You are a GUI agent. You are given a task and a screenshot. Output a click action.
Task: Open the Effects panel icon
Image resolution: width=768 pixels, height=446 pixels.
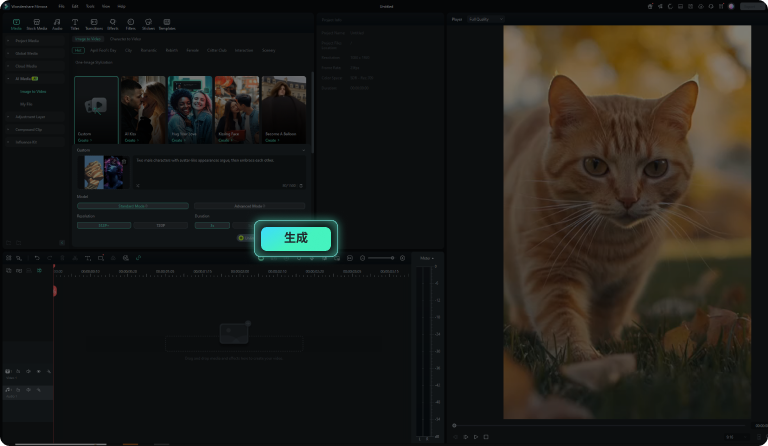pyautogui.click(x=113, y=24)
